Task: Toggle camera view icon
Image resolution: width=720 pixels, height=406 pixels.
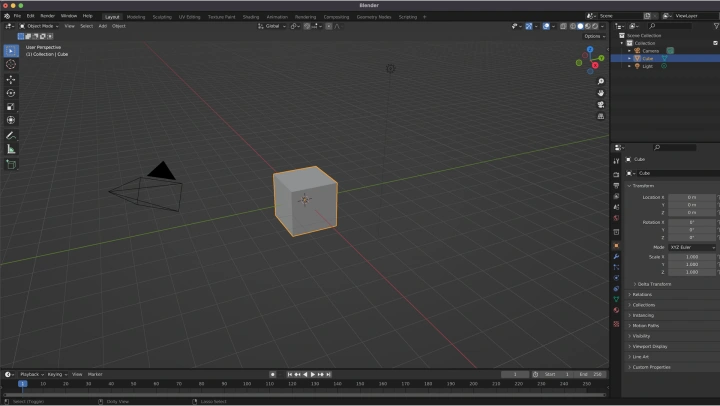Action: click(x=601, y=105)
